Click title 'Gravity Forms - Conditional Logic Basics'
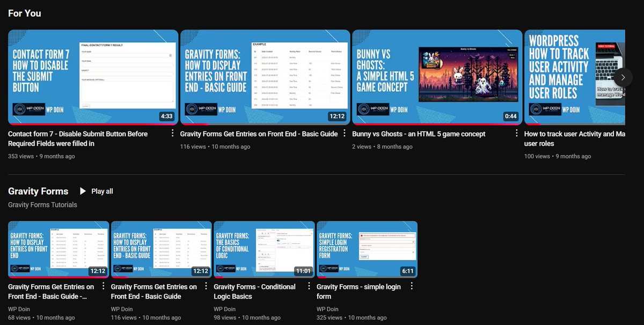 (x=255, y=291)
